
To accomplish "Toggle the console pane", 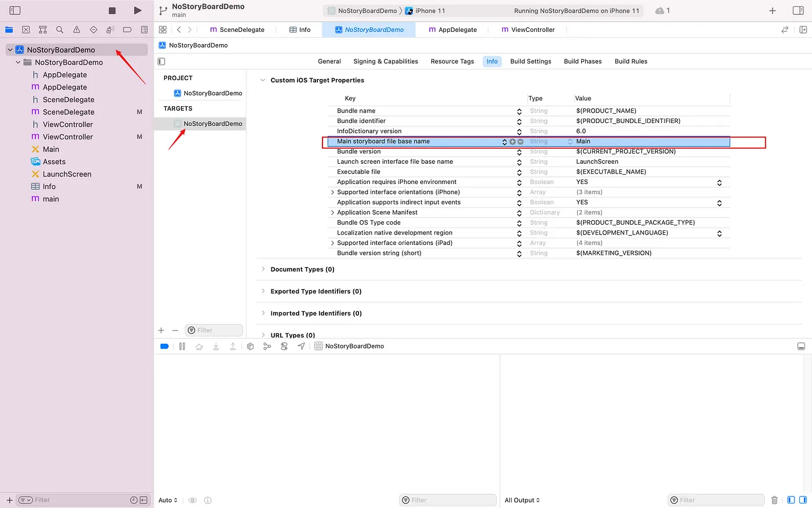I will [803, 500].
